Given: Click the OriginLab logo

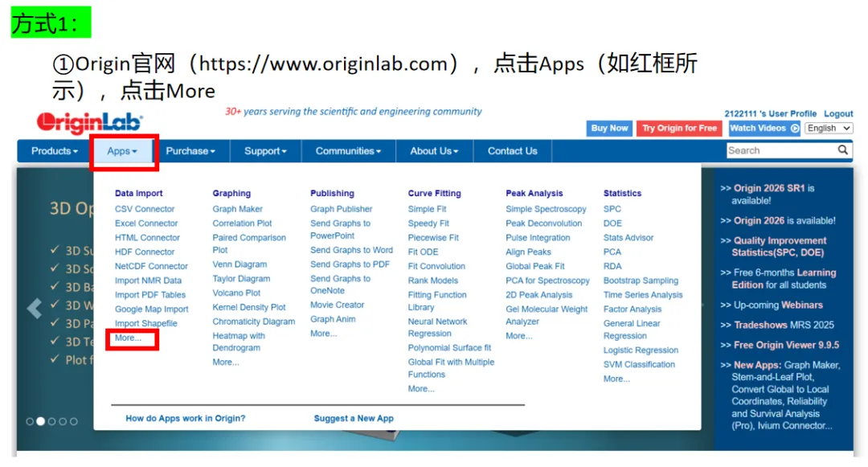Looking at the screenshot, I should [x=90, y=122].
